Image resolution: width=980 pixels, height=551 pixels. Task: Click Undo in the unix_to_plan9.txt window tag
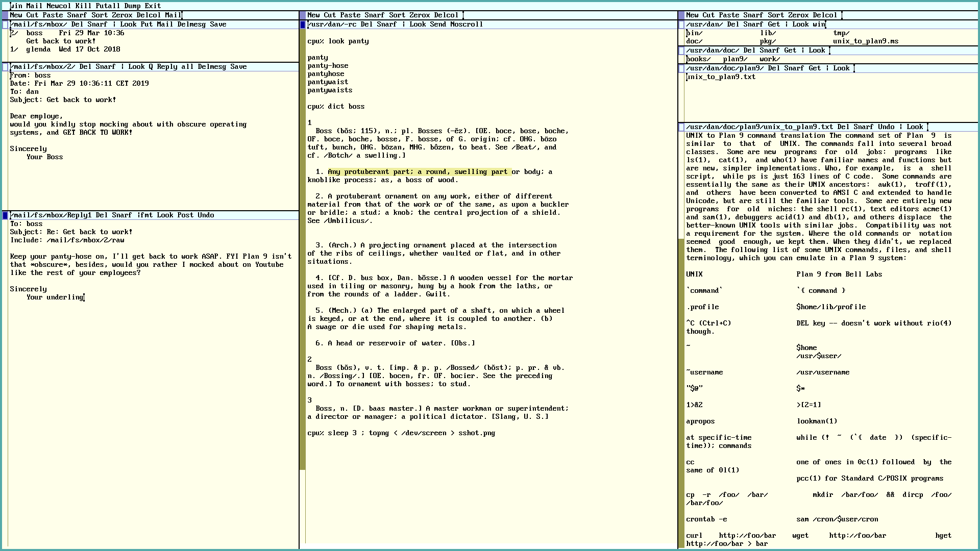tap(886, 127)
